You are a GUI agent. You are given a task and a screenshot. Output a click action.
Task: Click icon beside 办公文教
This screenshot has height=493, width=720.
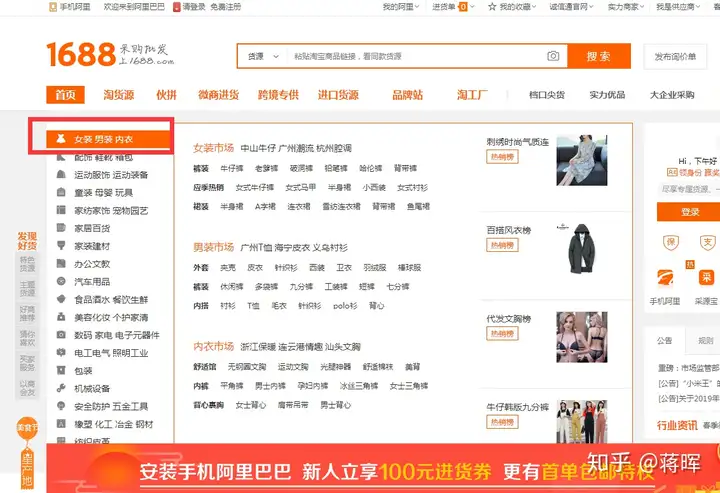coord(61,263)
